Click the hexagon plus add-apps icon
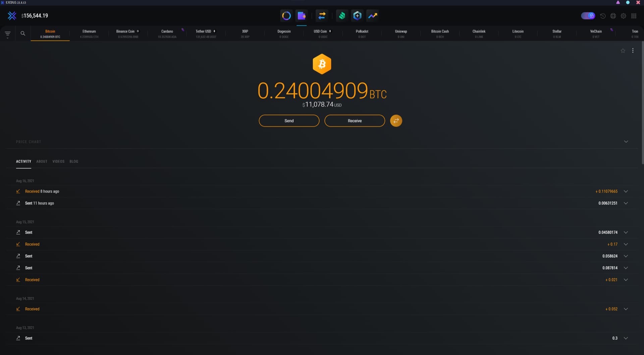This screenshot has width=644, height=355. [x=357, y=16]
